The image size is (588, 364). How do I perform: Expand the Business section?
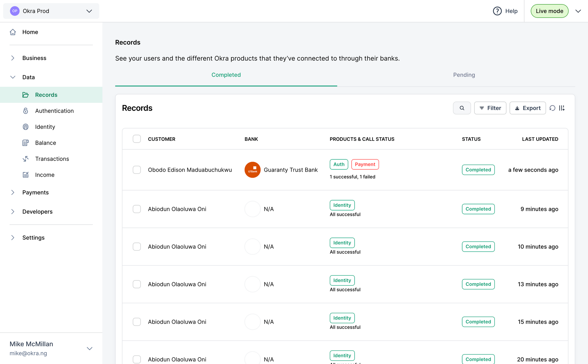tap(13, 58)
